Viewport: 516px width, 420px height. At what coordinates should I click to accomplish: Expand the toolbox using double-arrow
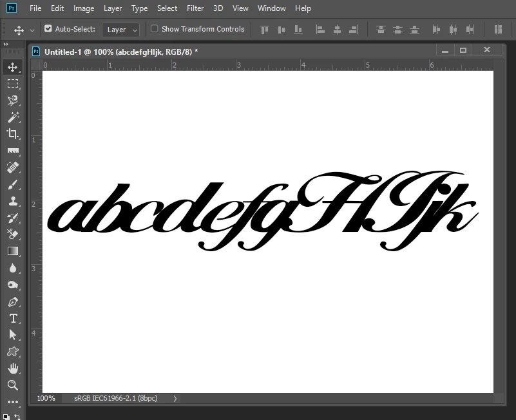(x=6, y=44)
